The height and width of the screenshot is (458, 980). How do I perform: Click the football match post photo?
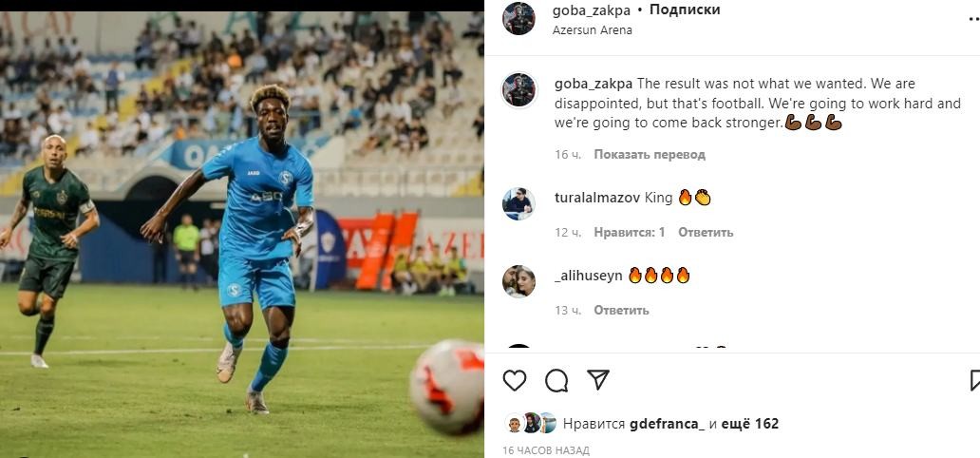tap(242, 235)
